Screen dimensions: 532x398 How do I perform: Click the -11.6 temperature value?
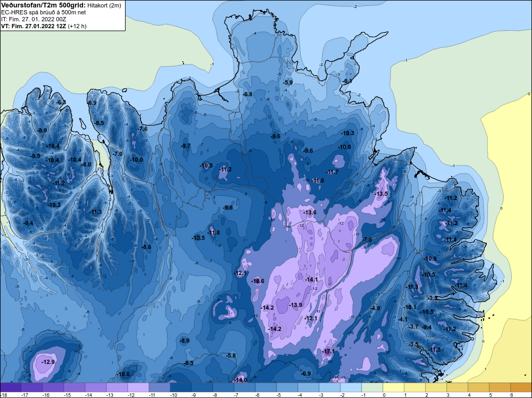[318, 180]
